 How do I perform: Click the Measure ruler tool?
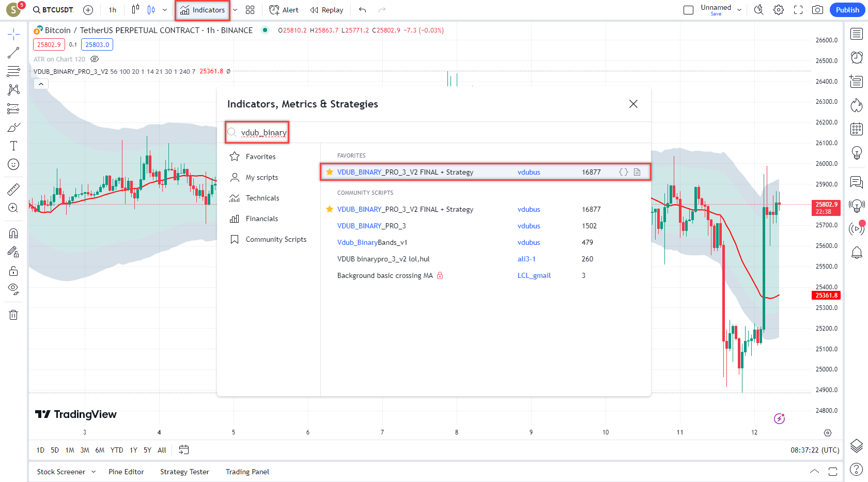pyautogui.click(x=13, y=190)
